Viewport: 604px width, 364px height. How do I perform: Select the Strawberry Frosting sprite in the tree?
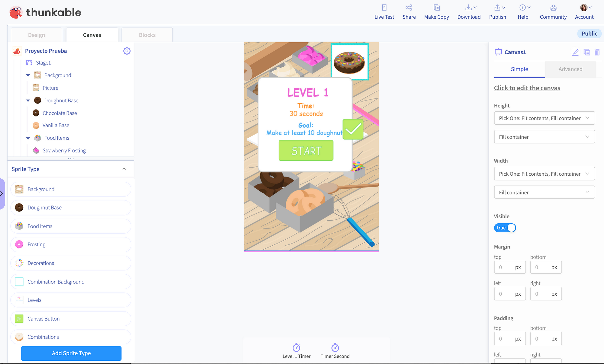tap(64, 150)
